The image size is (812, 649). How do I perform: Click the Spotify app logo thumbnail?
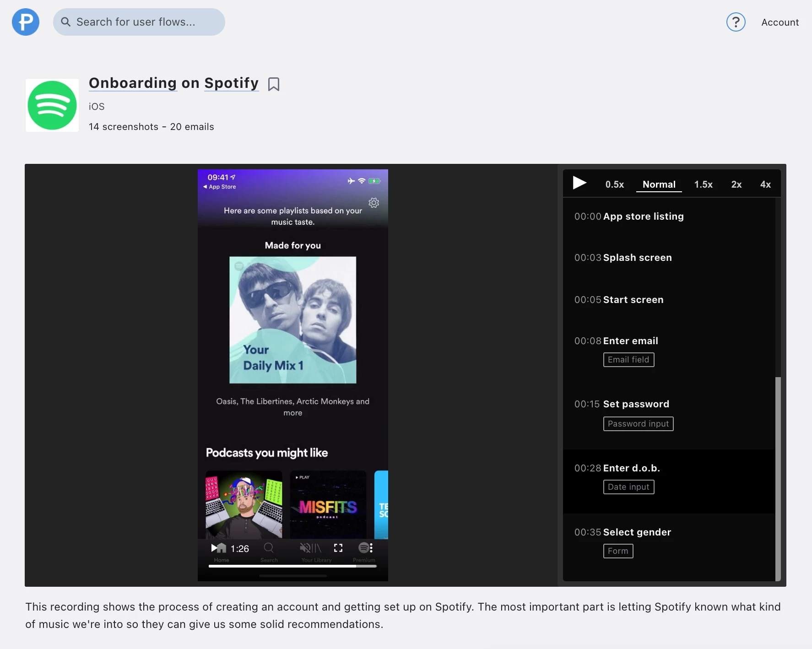(52, 105)
